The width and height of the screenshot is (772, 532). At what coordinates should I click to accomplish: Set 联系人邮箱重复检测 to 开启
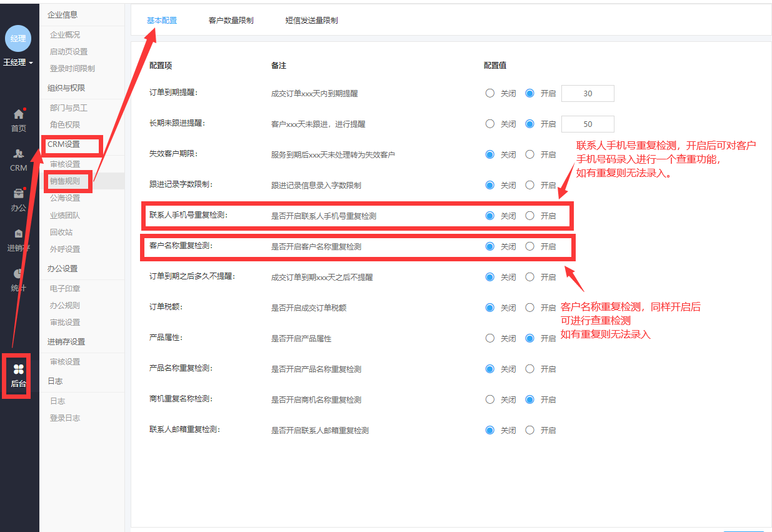click(x=530, y=430)
